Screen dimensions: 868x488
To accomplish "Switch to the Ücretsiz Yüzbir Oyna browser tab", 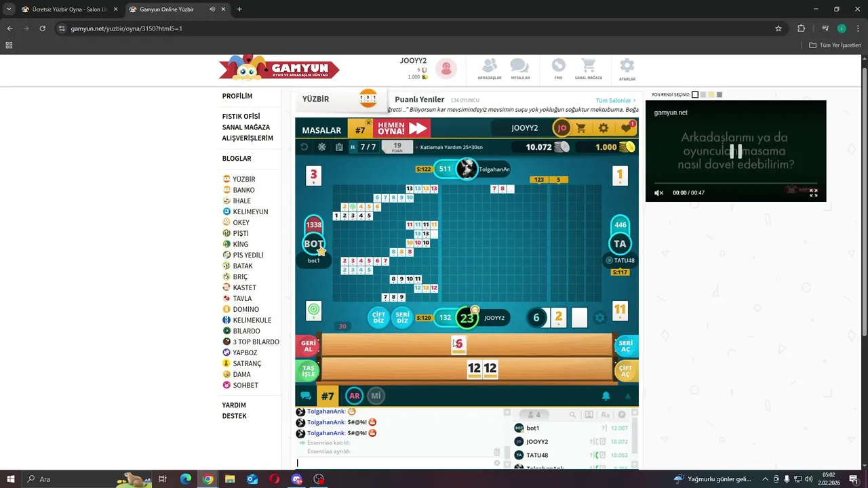I will [70, 9].
